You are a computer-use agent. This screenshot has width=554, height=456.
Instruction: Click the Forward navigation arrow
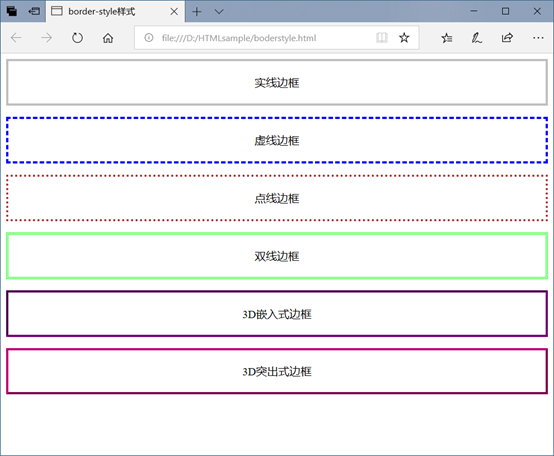(46, 38)
